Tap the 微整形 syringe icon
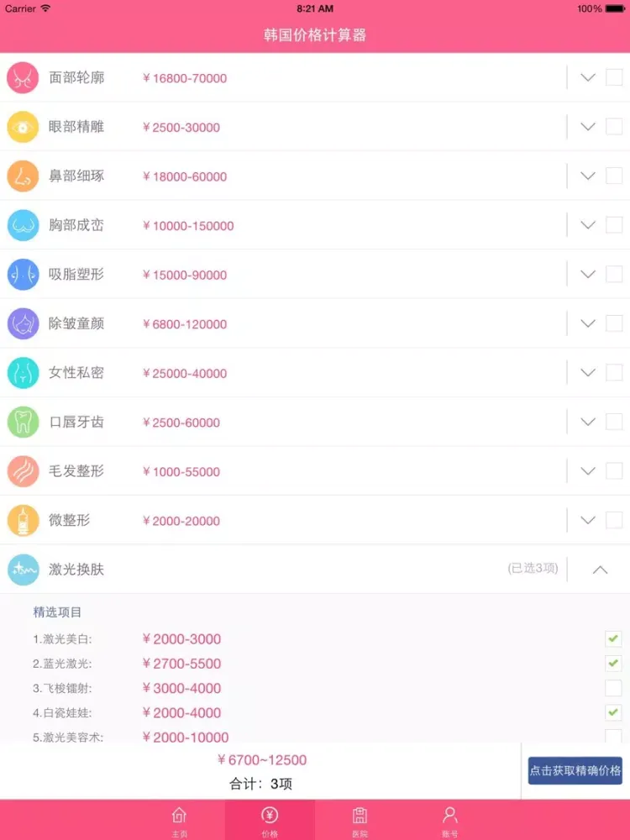Screen dimensions: 630x840 pos(23,520)
